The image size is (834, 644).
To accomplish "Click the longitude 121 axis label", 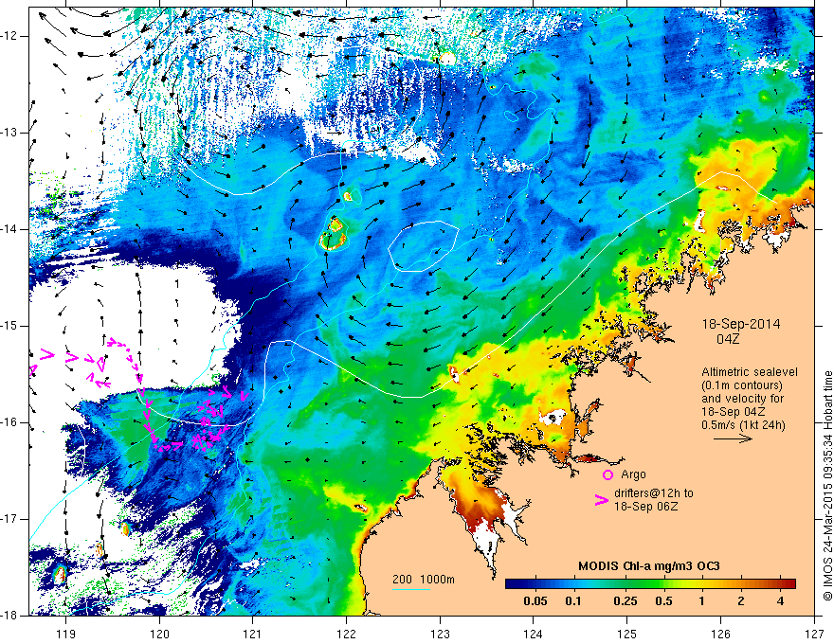I will click(253, 634).
